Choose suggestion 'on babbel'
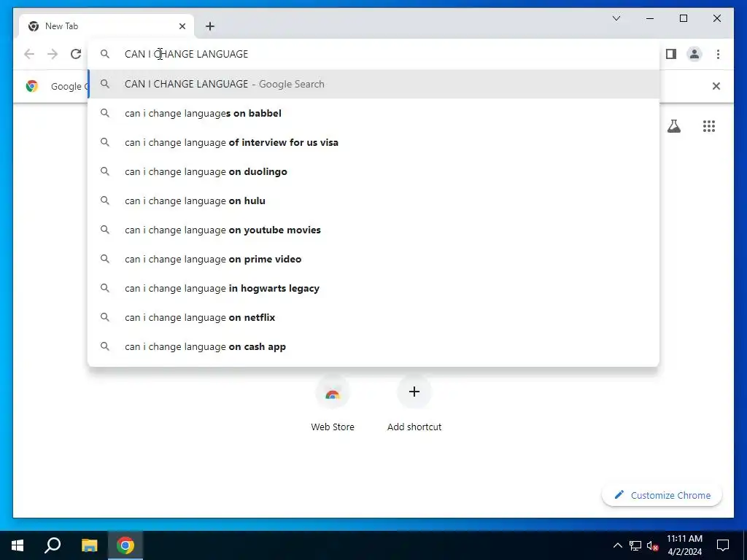 [374, 113]
